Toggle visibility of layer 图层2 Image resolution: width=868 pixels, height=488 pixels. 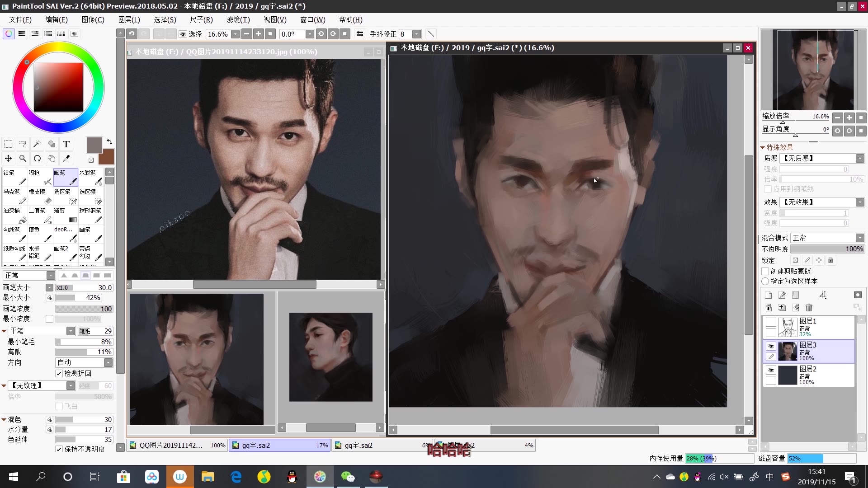771,370
